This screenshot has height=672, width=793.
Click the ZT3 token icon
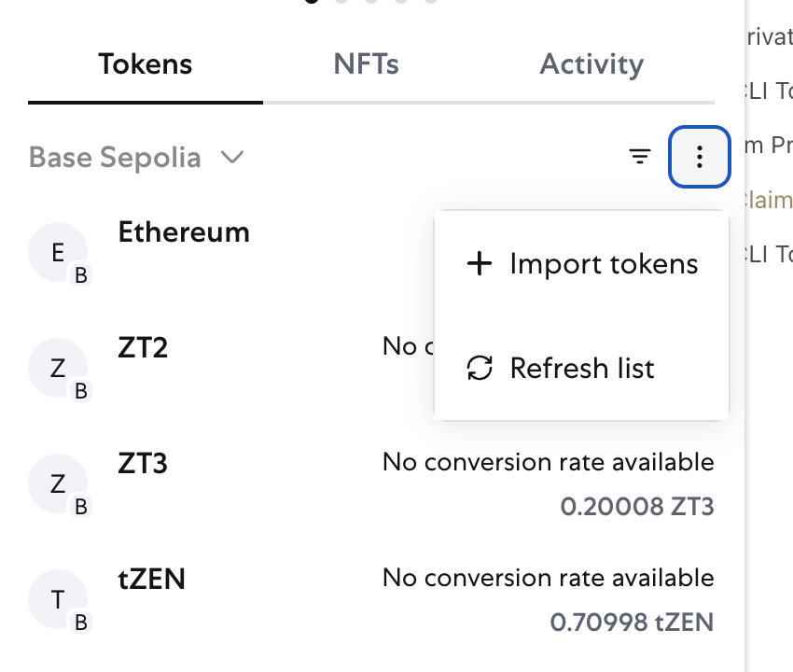click(x=59, y=483)
